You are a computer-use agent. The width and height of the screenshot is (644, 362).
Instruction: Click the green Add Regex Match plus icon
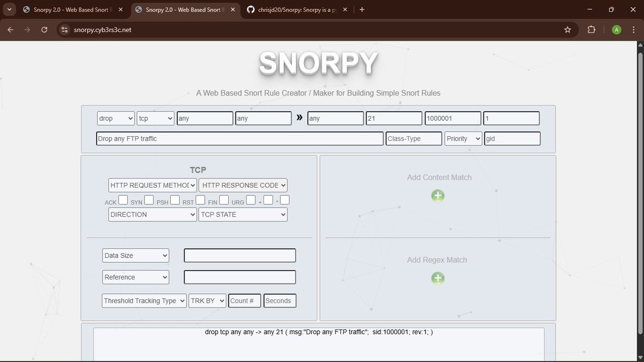438,278
